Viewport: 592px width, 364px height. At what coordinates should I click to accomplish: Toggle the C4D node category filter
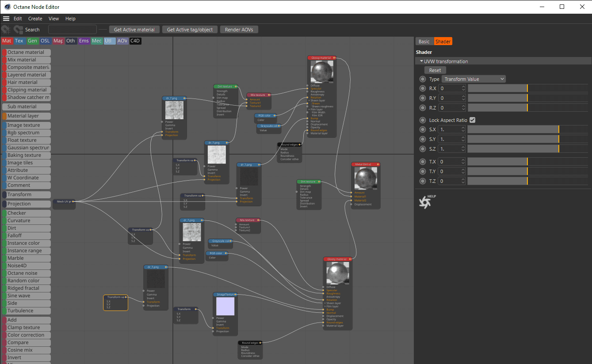click(x=135, y=41)
